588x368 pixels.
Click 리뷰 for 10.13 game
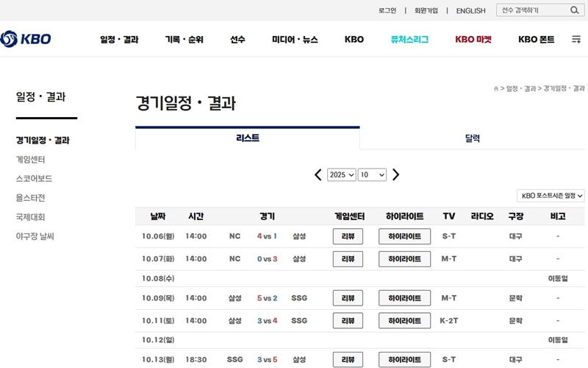[348, 359]
